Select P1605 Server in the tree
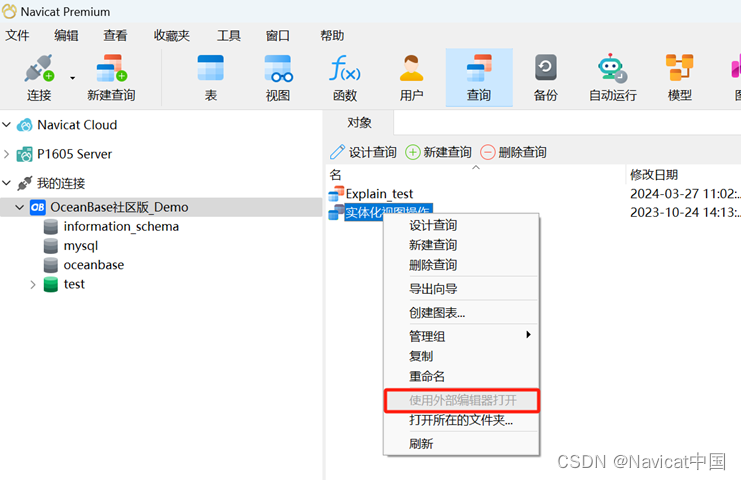 (74, 154)
